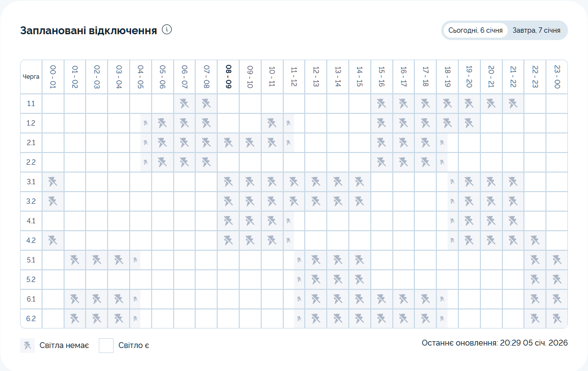Click outage icon for queue 1.1 at 06-07
Image resolution: width=588 pixels, height=371 pixels.
click(184, 104)
